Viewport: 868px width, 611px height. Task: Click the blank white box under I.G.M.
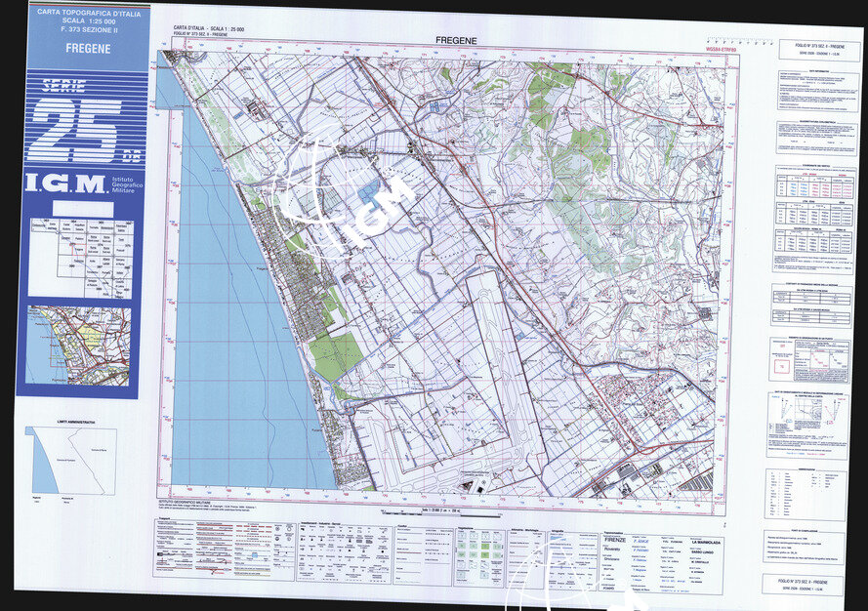(82, 208)
